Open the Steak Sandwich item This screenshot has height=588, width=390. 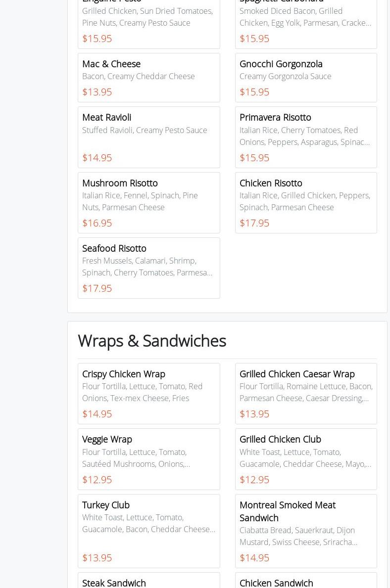click(114, 583)
